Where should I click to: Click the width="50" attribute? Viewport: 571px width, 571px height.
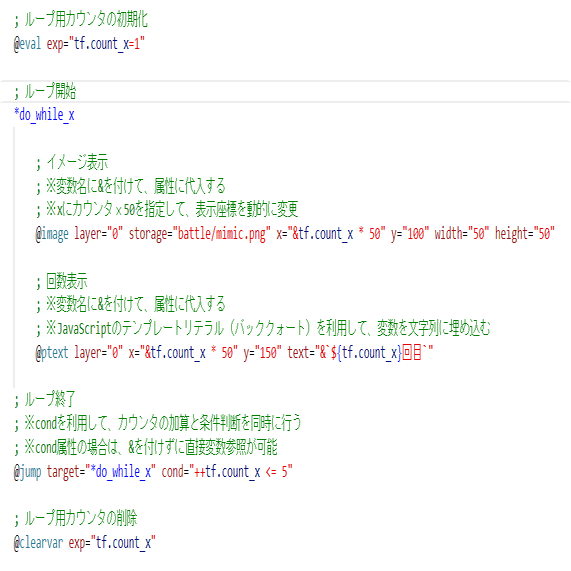(462, 234)
